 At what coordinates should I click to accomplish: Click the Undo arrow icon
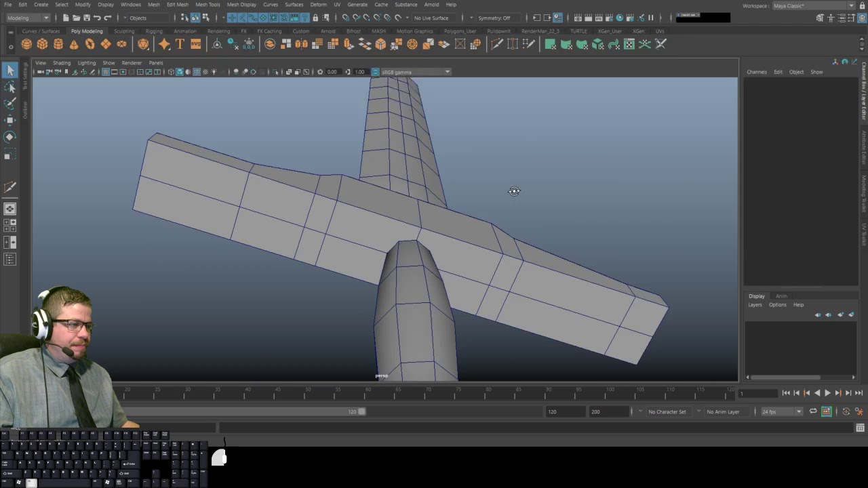97,18
